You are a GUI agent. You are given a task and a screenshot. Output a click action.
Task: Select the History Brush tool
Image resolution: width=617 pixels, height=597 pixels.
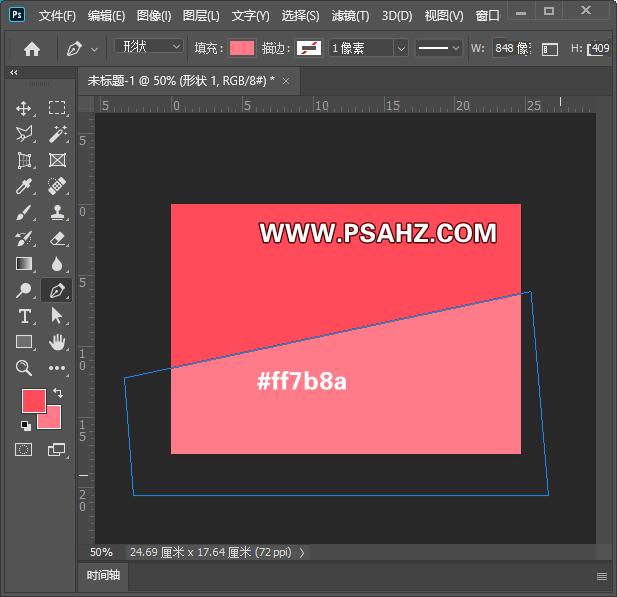click(24, 238)
